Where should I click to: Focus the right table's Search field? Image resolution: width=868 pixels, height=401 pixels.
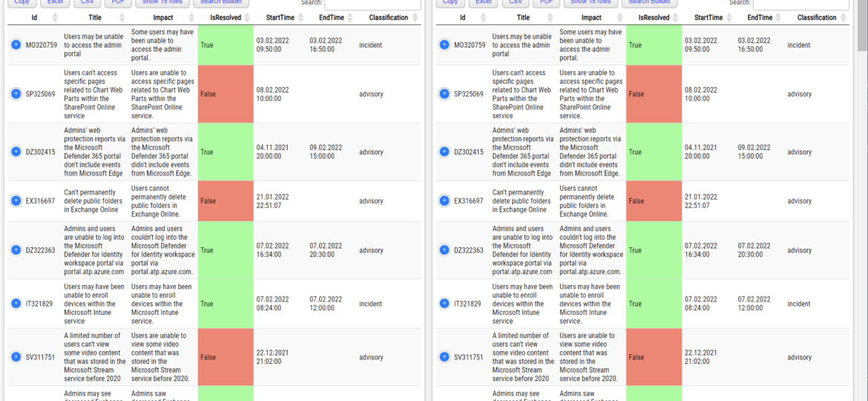tap(801, 4)
